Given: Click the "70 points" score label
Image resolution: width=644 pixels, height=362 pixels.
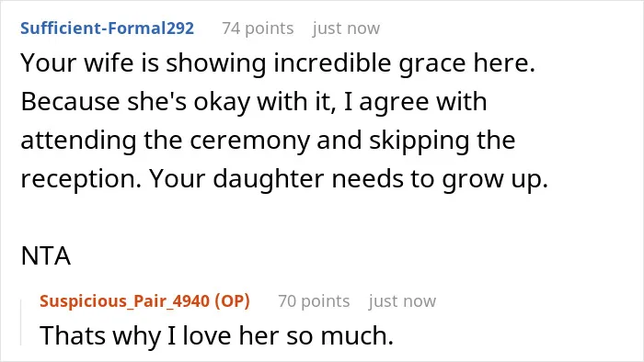Looking at the screenshot, I should pyautogui.click(x=314, y=301).
